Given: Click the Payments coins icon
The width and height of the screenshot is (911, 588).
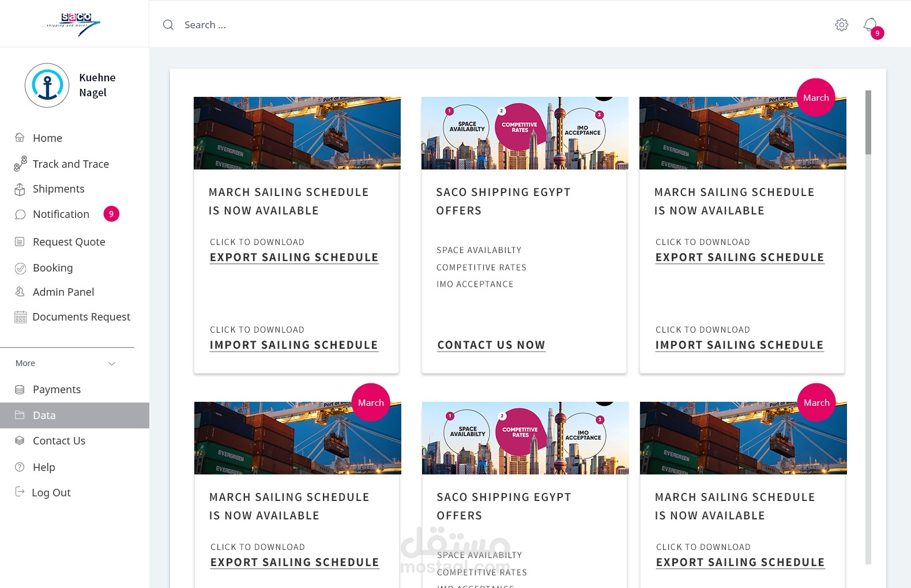Looking at the screenshot, I should click(x=20, y=390).
